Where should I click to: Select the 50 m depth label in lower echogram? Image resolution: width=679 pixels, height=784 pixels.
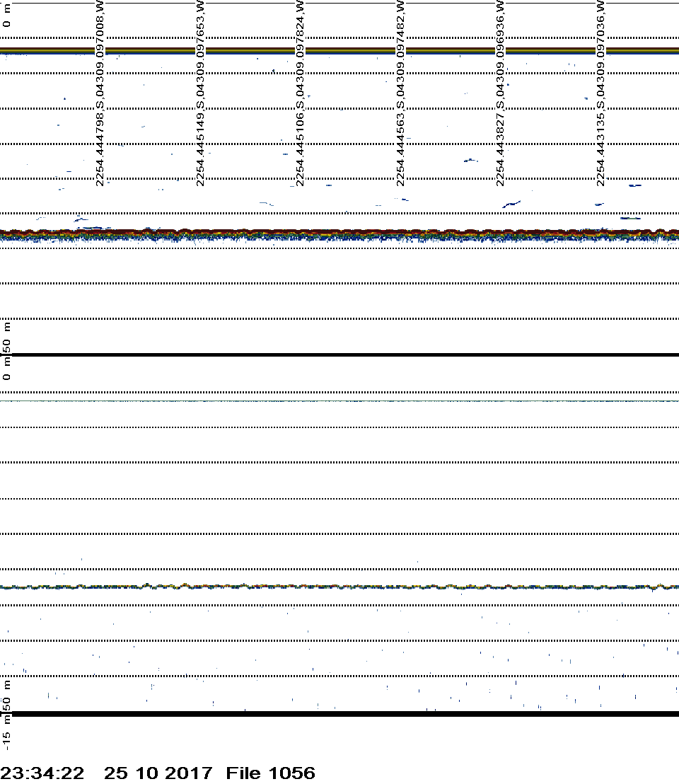(x=7, y=695)
